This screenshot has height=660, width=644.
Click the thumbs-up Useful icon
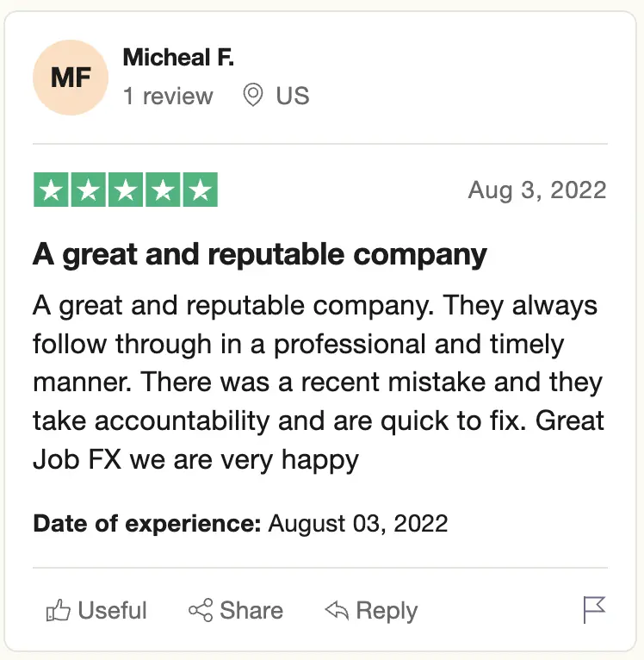click(x=58, y=611)
